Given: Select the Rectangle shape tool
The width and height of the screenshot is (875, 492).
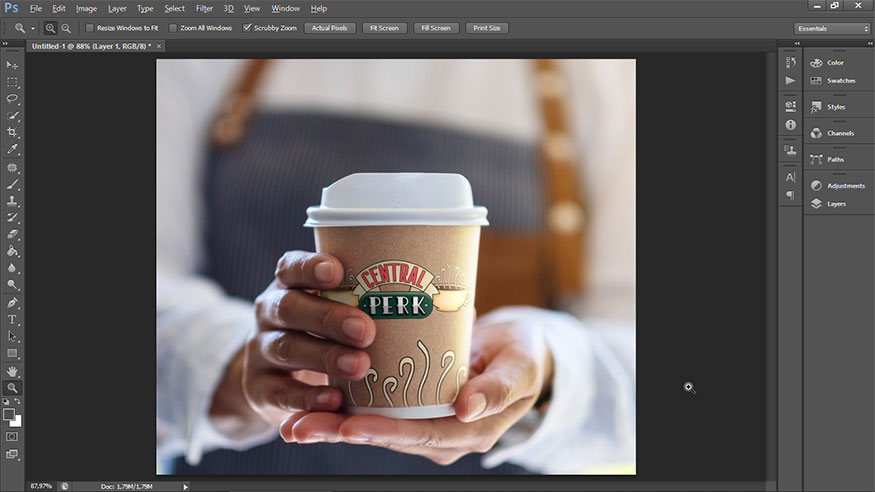Looking at the screenshot, I should [12, 353].
